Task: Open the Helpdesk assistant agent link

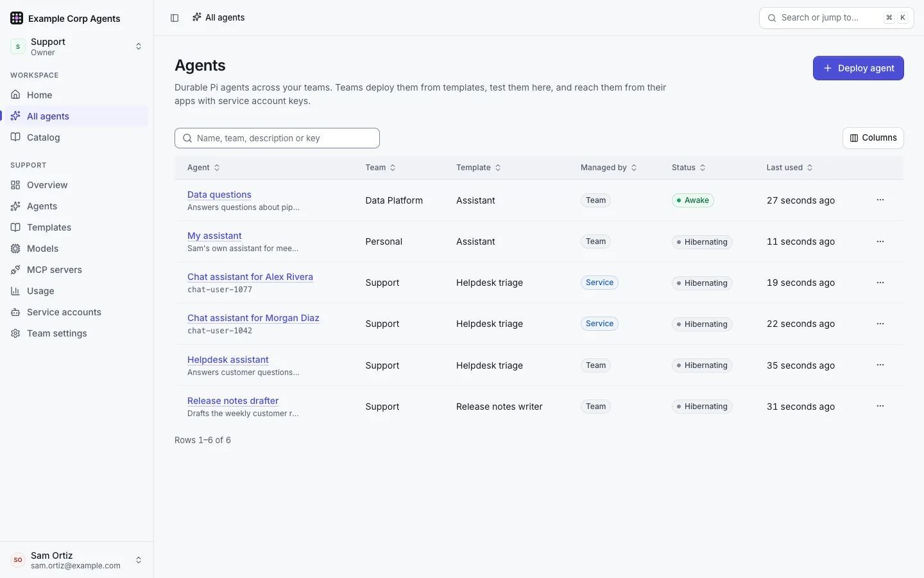Action: pyautogui.click(x=228, y=360)
